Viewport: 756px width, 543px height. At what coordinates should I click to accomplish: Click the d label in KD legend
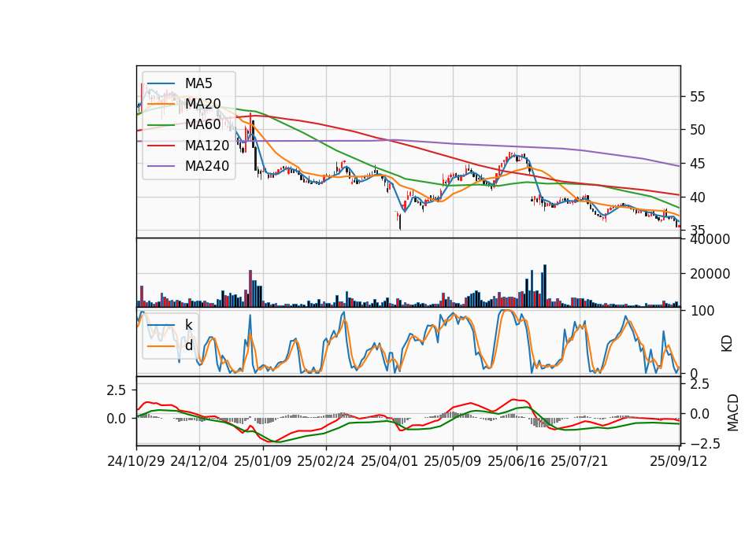click(x=189, y=345)
